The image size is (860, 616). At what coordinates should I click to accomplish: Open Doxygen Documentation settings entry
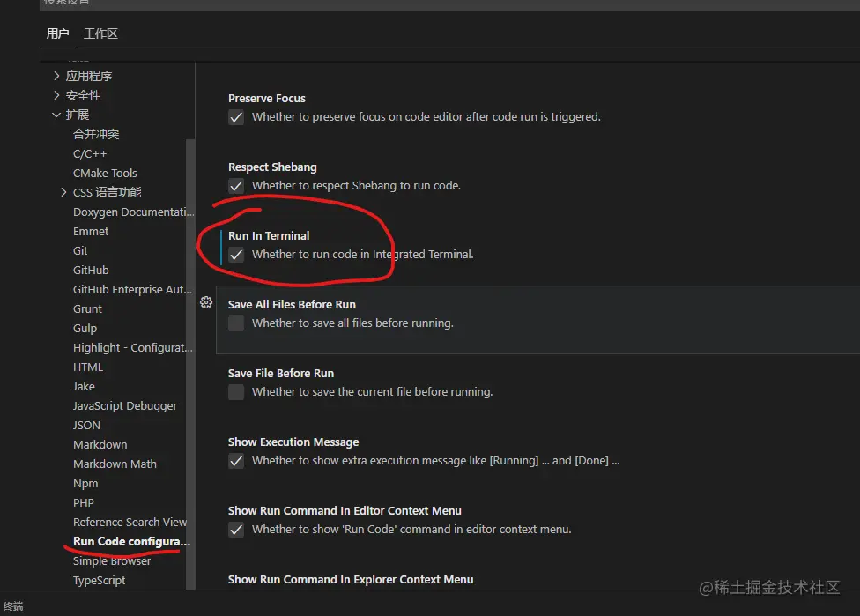133,212
